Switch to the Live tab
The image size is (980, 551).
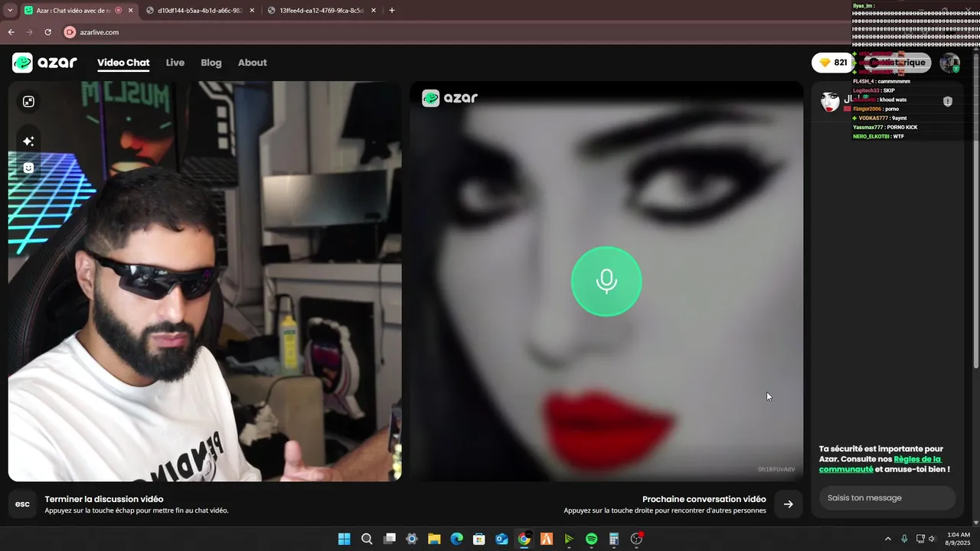(175, 63)
